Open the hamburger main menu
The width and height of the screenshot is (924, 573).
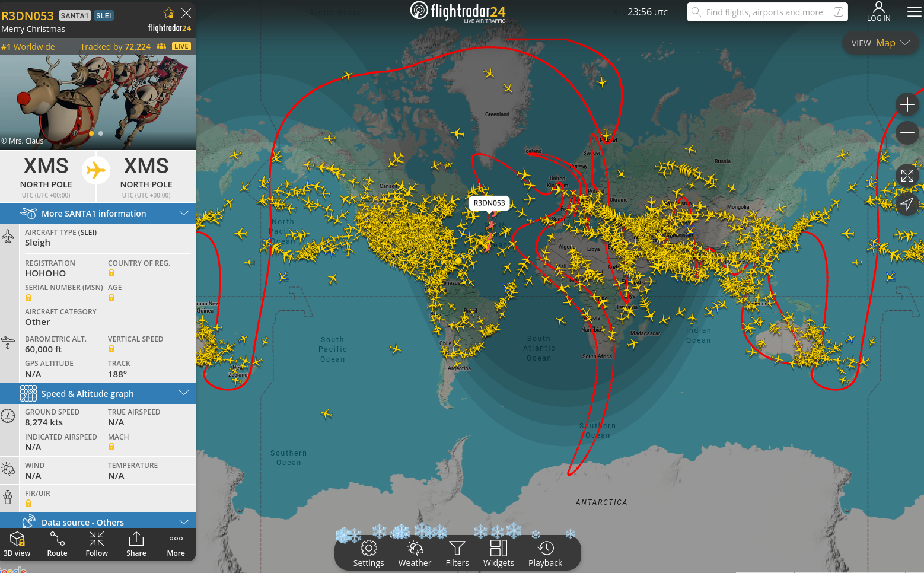click(914, 12)
